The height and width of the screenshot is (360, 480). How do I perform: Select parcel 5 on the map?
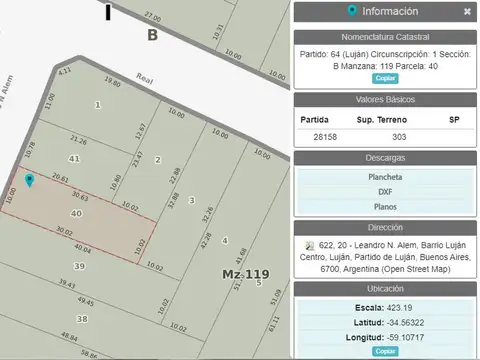(x=259, y=283)
